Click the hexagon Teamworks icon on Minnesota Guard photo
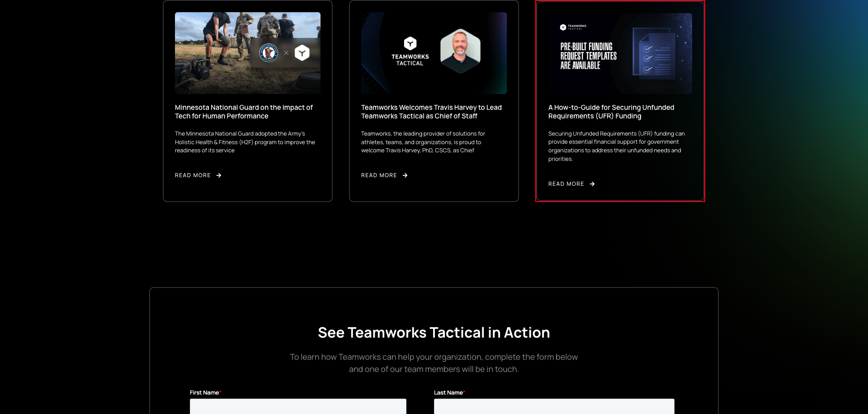Image resolution: width=868 pixels, height=414 pixels. click(x=302, y=52)
